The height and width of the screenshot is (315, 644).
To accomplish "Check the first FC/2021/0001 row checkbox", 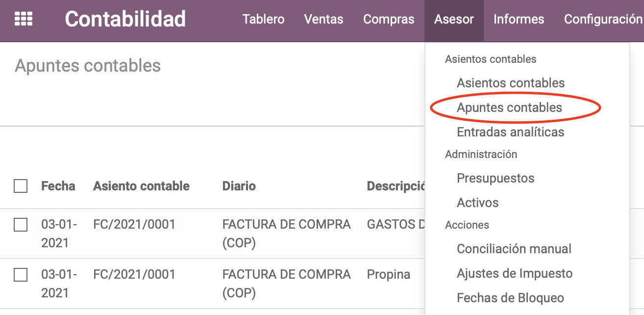I will (x=21, y=225).
